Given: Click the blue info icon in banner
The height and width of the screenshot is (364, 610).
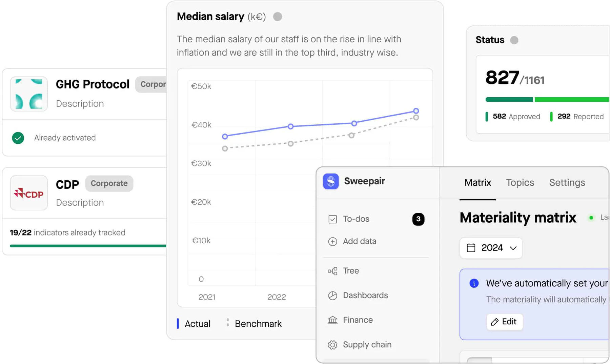Looking at the screenshot, I should click(474, 283).
